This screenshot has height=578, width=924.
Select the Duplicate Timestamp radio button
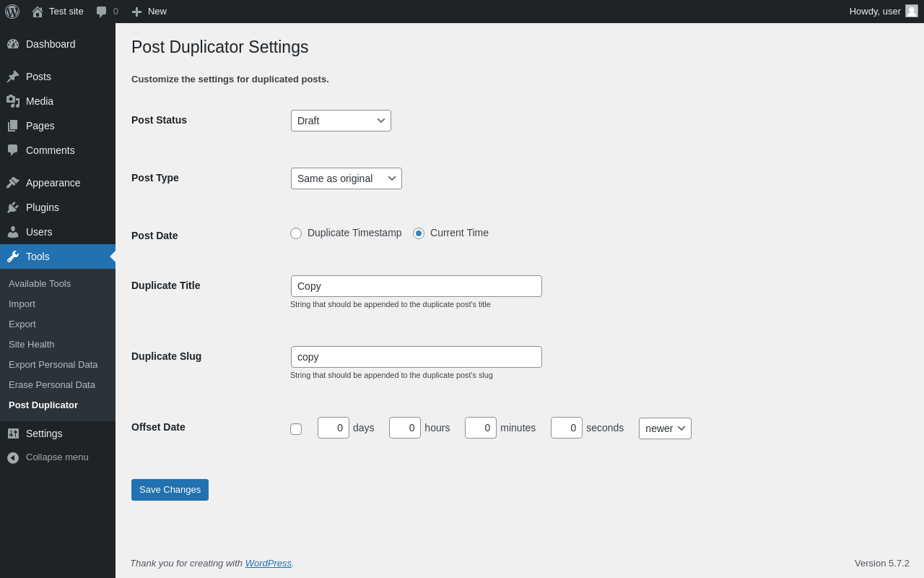tap(296, 233)
